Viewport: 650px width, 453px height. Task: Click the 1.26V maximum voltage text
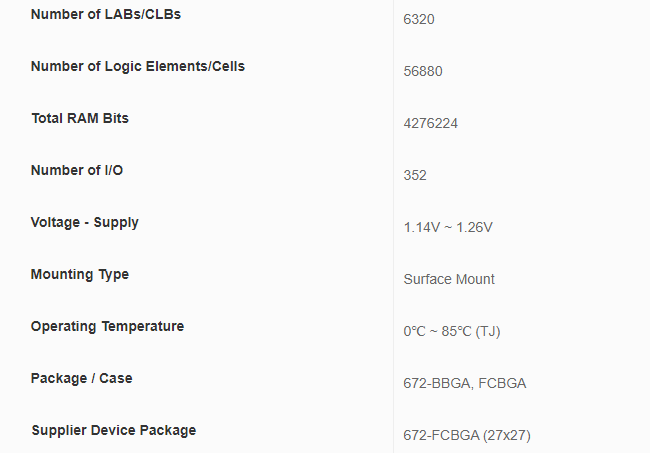click(x=474, y=227)
